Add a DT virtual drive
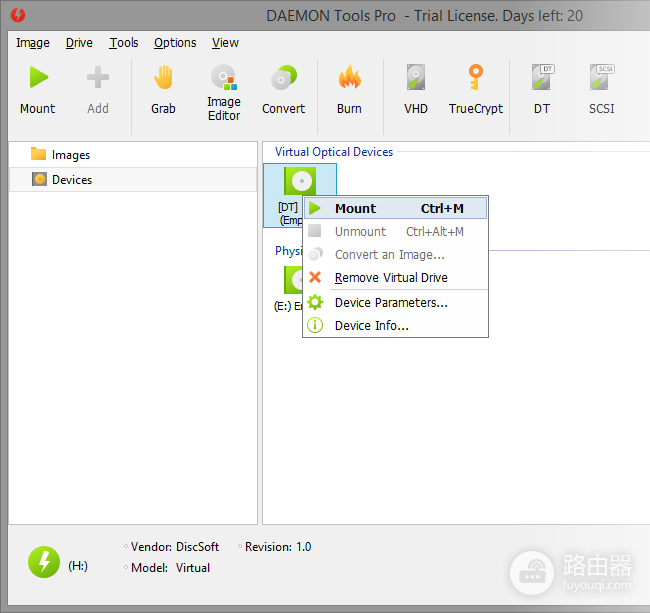The height and width of the screenshot is (613, 650). tap(542, 89)
